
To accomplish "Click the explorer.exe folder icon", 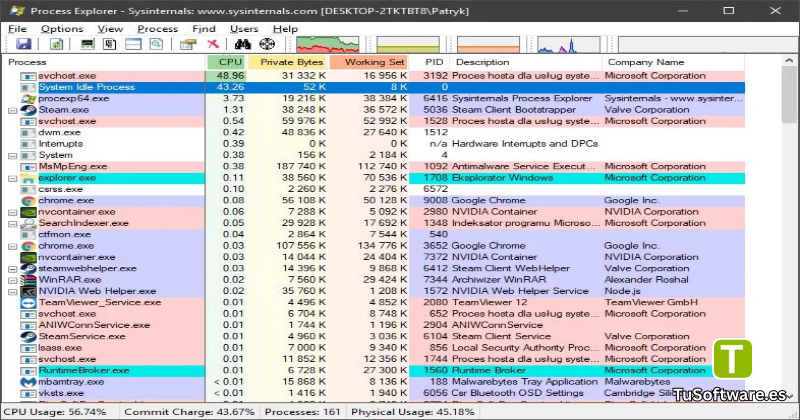I will (28, 178).
